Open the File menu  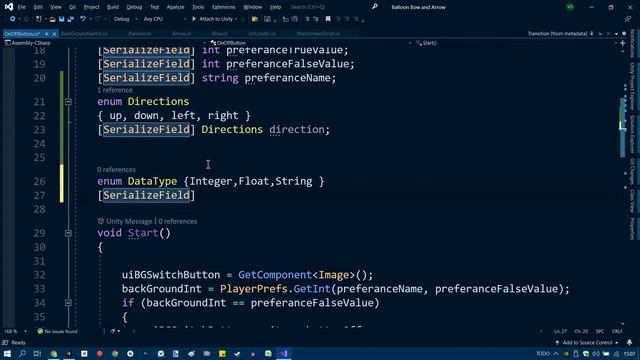[x=22, y=7]
